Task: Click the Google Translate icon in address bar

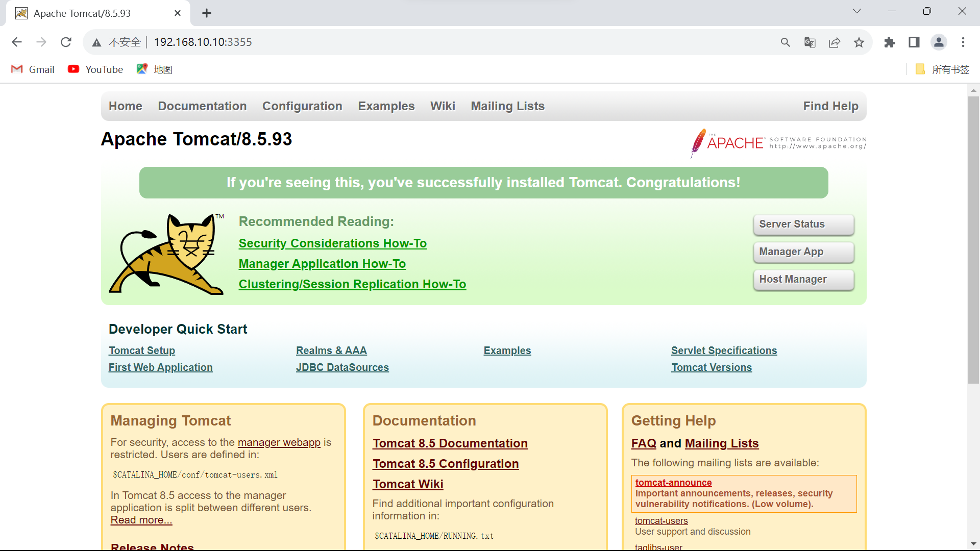Action: pos(811,42)
